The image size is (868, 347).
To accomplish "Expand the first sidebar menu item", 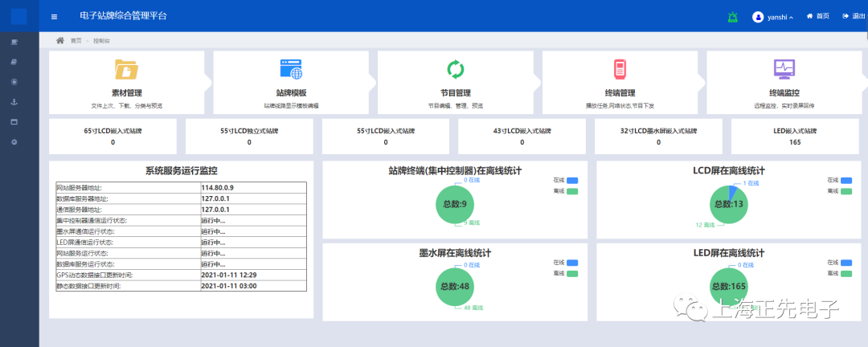I will point(14,42).
